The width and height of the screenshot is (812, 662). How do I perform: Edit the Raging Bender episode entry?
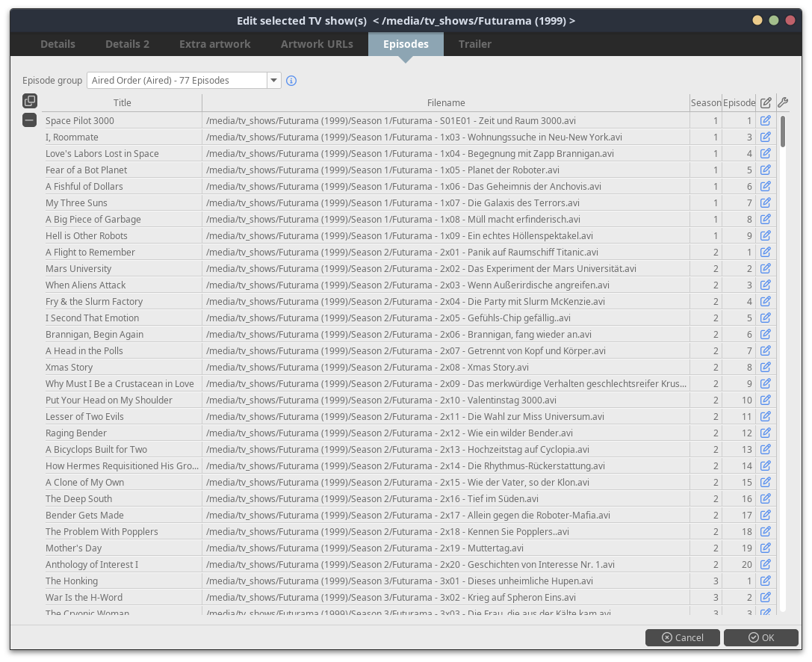765,433
